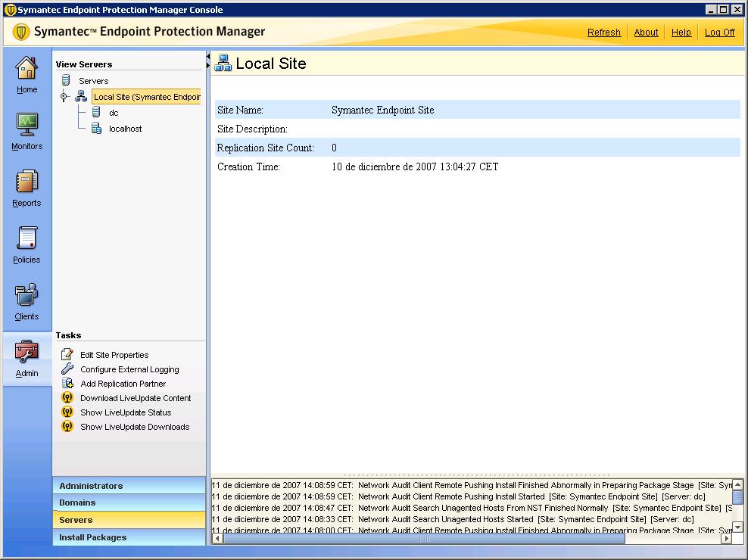Click the Show LiveUpdate Status icon
The width and height of the screenshot is (748, 560).
coord(67,412)
